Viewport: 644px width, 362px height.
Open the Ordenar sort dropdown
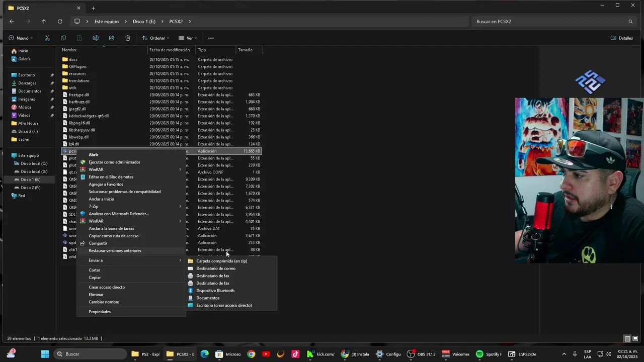(155, 38)
